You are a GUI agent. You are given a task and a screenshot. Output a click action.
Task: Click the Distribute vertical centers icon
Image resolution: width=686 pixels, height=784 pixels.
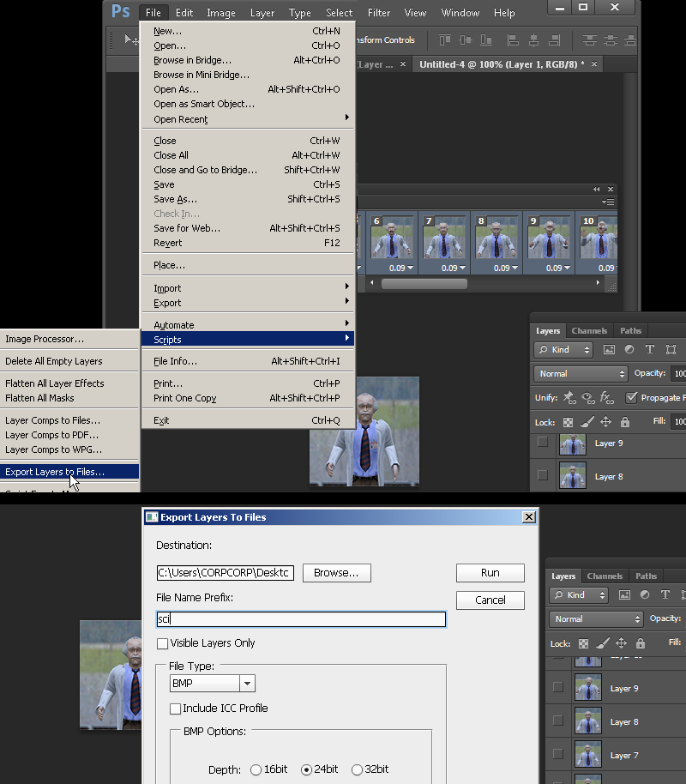[x=611, y=40]
